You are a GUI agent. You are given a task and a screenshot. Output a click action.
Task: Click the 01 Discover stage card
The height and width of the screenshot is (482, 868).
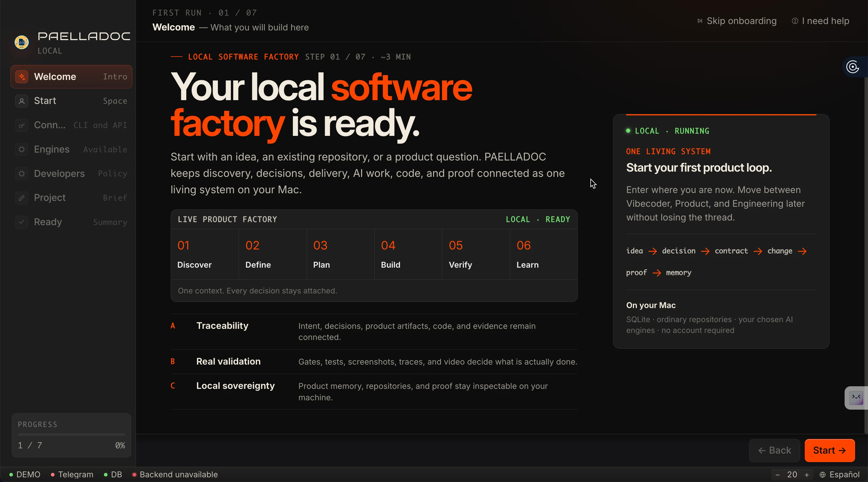pos(205,254)
